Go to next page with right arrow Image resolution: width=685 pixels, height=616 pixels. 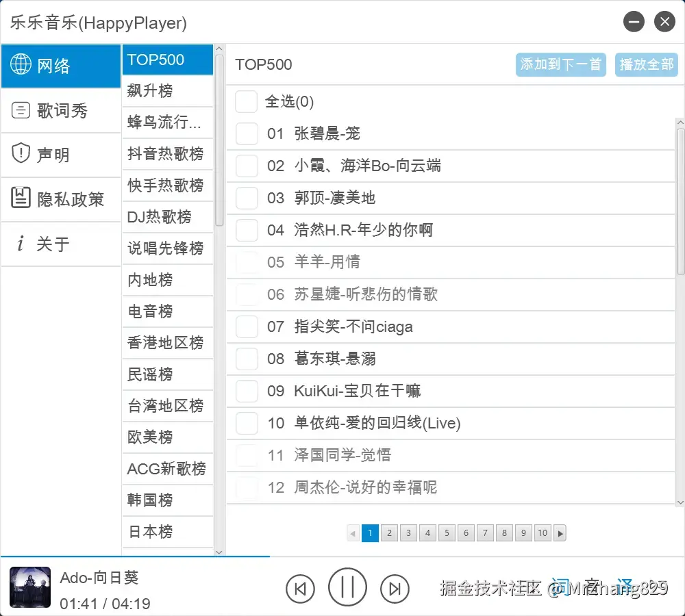(x=560, y=533)
